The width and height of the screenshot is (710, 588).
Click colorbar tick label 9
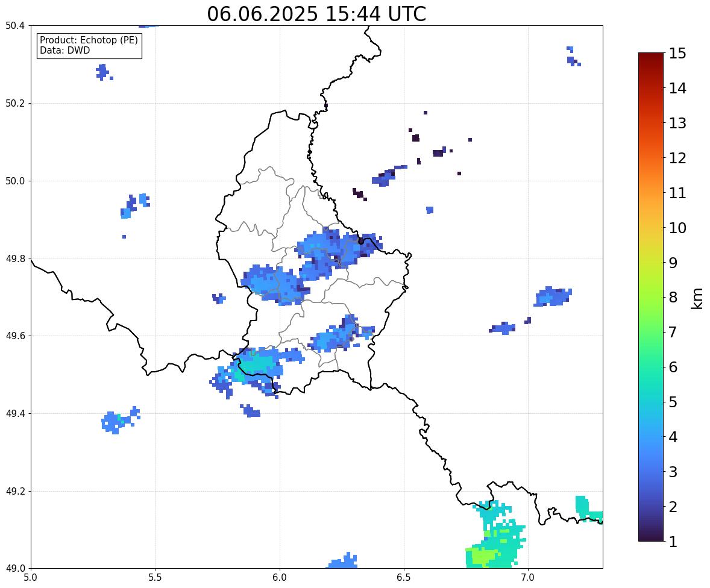[673, 263]
